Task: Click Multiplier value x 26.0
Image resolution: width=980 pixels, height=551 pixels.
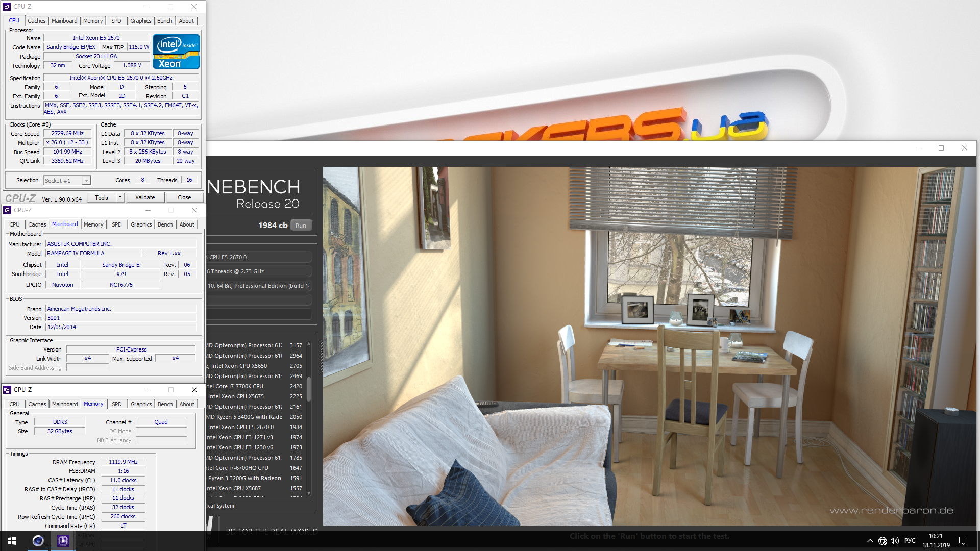Action: [x=67, y=143]
